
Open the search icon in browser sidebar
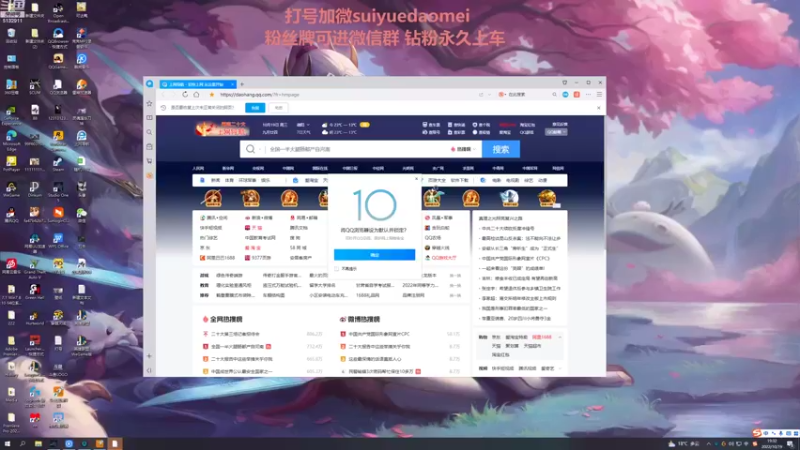tap(149, 132)
